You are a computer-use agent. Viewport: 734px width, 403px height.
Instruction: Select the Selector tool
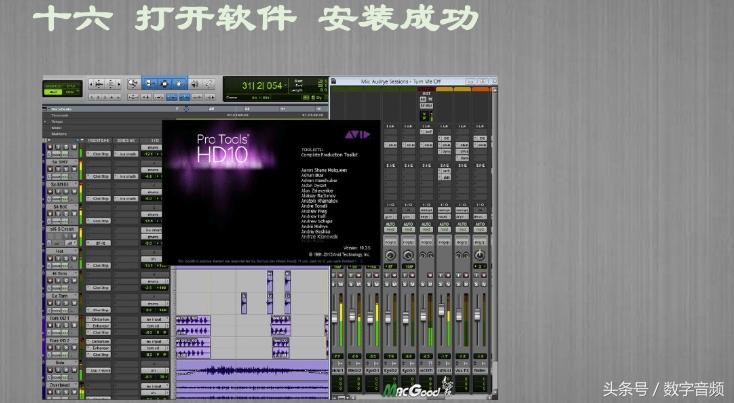pyautogui.click(x=164, y=83)
